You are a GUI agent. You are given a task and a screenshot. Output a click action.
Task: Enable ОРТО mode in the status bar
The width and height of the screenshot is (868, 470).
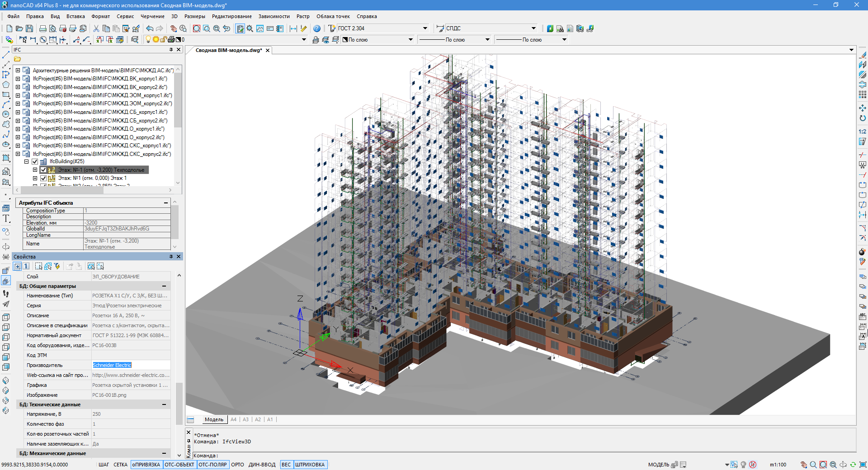pyautogui.click(x=238, y=465)
